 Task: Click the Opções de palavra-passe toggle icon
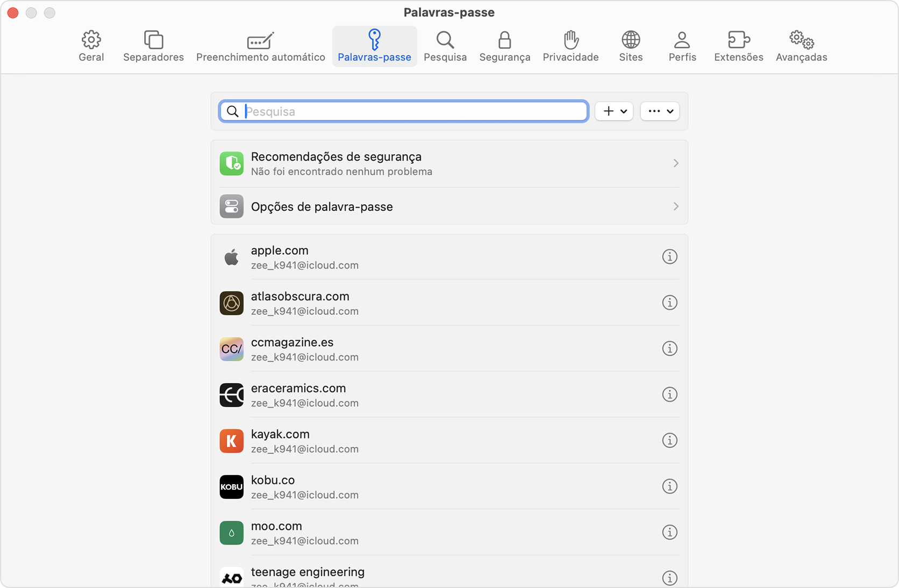(x=231, y=206)
